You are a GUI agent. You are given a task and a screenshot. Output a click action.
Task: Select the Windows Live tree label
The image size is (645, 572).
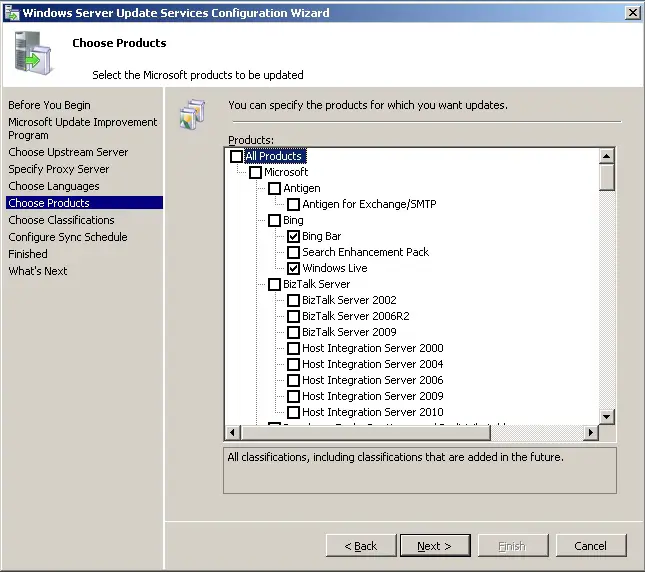tap(335, 268)
